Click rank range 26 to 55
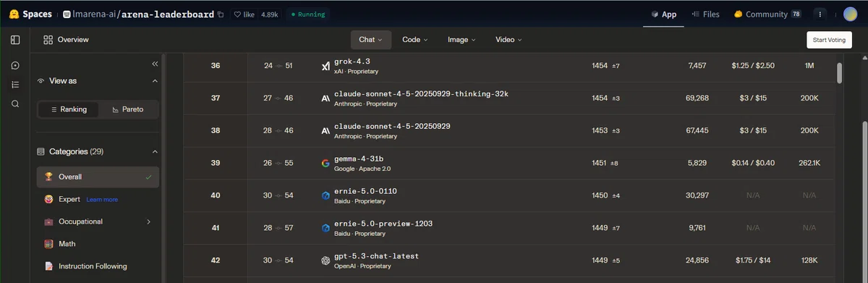The width and height of the screenshot is (868, 283). click(278, 164)
